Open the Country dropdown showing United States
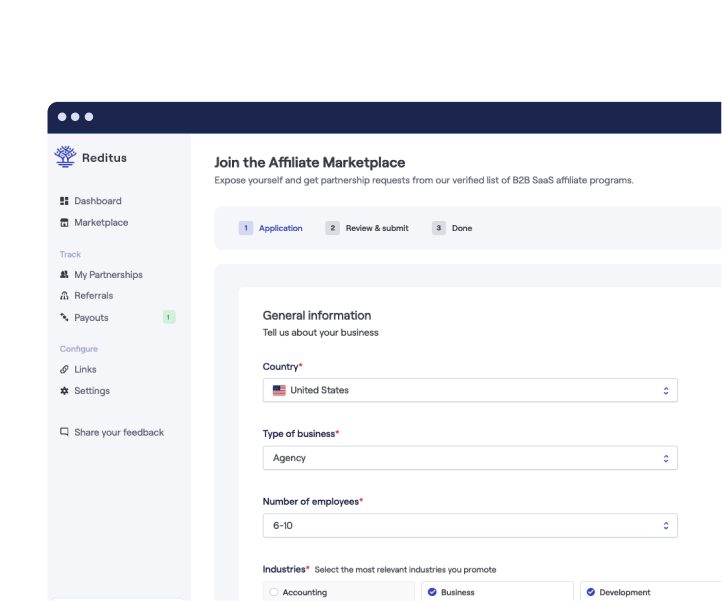Screen dimensions: 722x601 point(470,390)
